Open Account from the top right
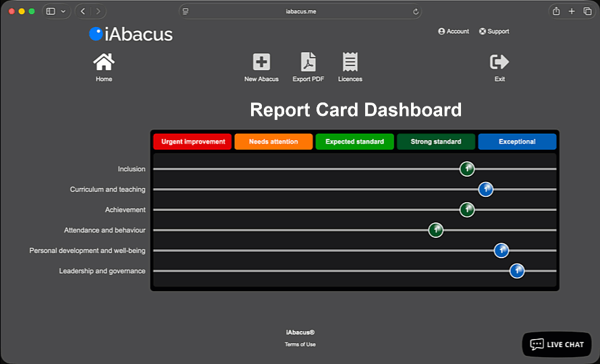This screenshot has height=364, width=600. (x=454, y=32)
